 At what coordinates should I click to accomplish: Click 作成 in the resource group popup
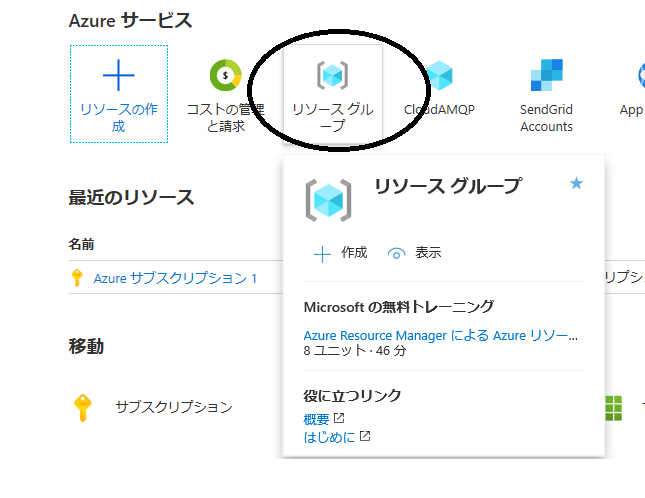(x=340, y=253)
